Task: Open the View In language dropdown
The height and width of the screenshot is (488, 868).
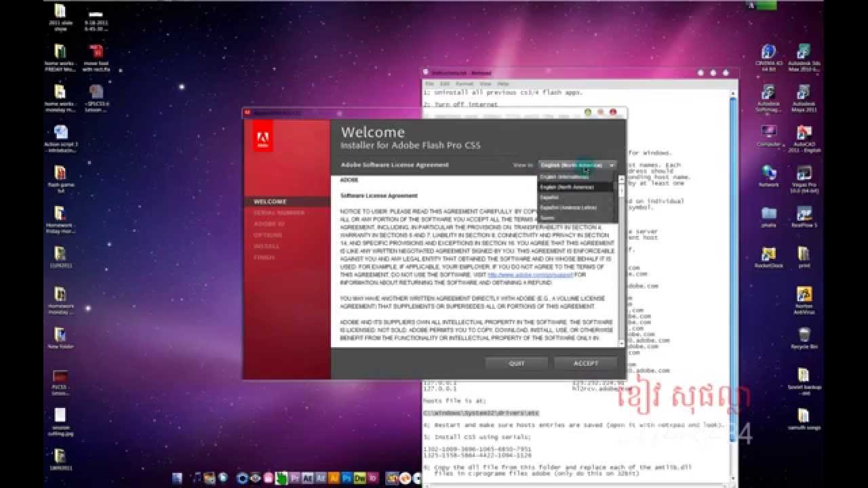Action: click(x=577, y=165)
